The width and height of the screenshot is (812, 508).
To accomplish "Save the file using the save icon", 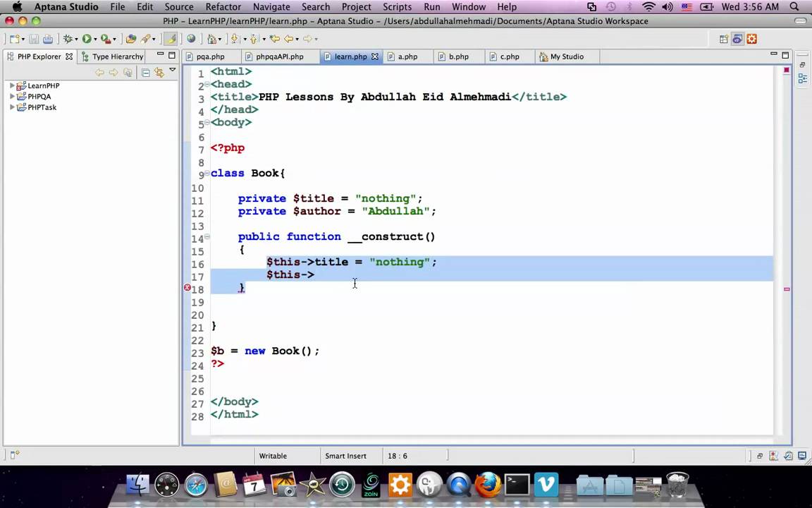I will tap(33, 40).
